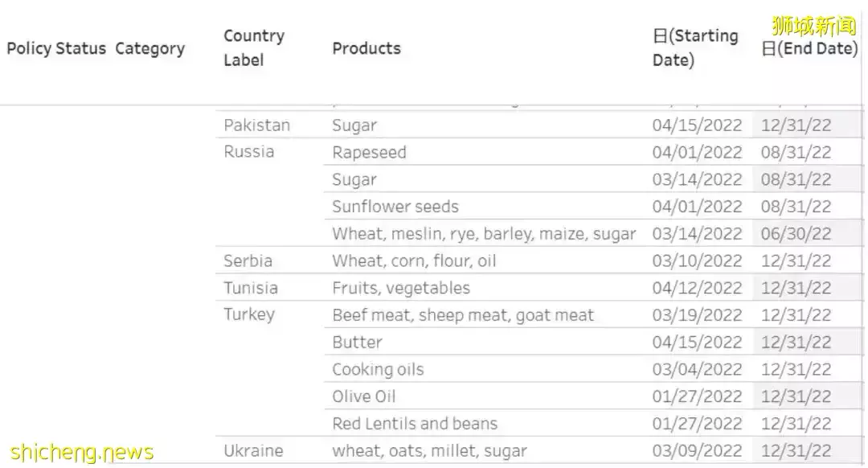Select the Turkey country label
The width and height of the screenshot is (868, 468).
(x=249, y=314)
